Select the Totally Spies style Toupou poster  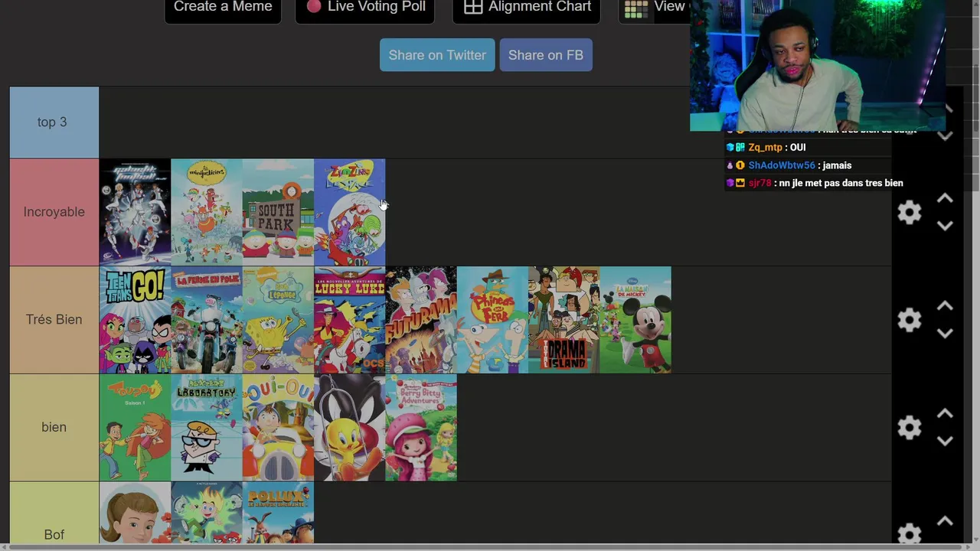tap(135, 427)
